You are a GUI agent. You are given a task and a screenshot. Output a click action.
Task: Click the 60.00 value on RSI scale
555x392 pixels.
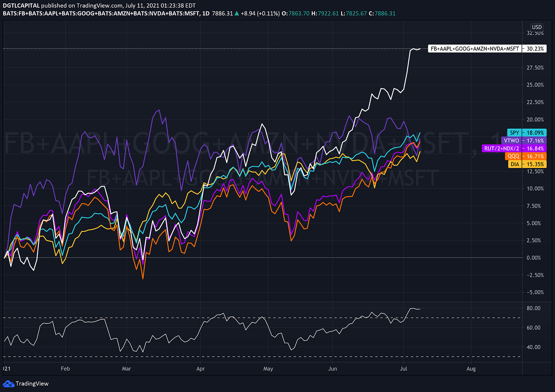534,328
